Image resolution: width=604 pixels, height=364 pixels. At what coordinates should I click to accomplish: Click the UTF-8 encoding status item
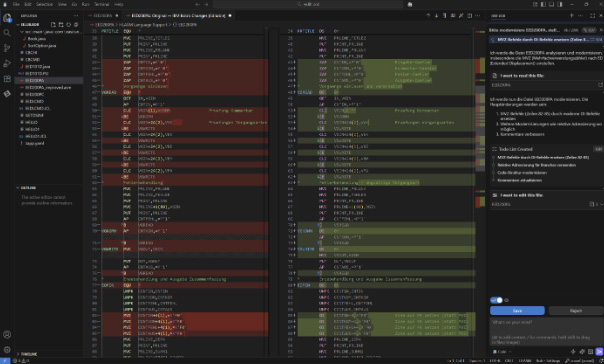(495, 361)
